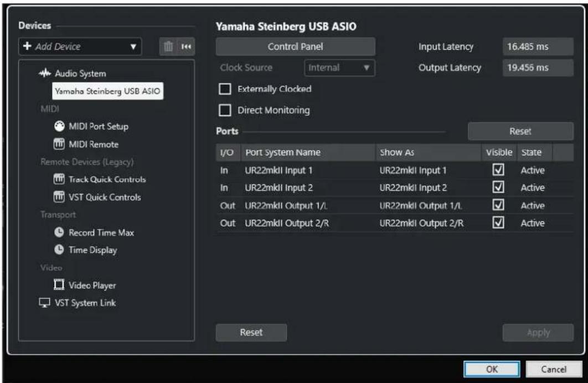This screenshot has width=588, height=383.
Task: Click Active state of UR22mkII Output 1/L
Action: [533, 206]
